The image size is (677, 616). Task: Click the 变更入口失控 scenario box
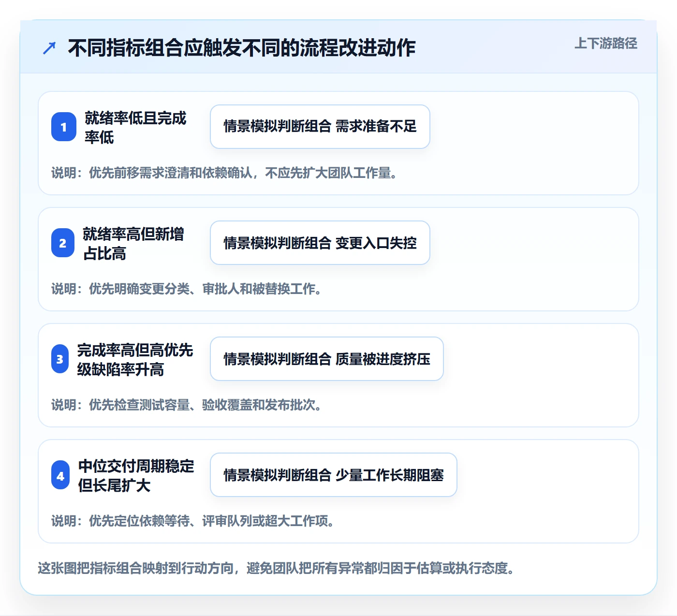pos(320,243)
